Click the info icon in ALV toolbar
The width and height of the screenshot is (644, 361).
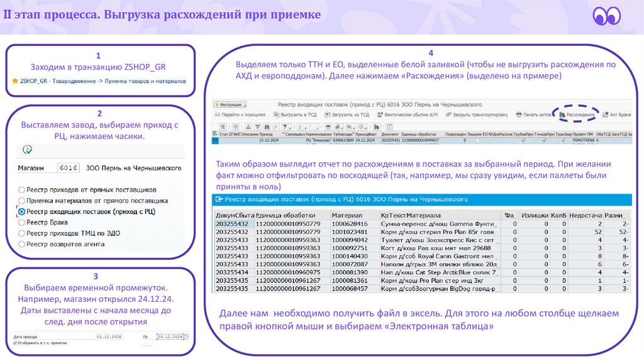tap(389, 127)
